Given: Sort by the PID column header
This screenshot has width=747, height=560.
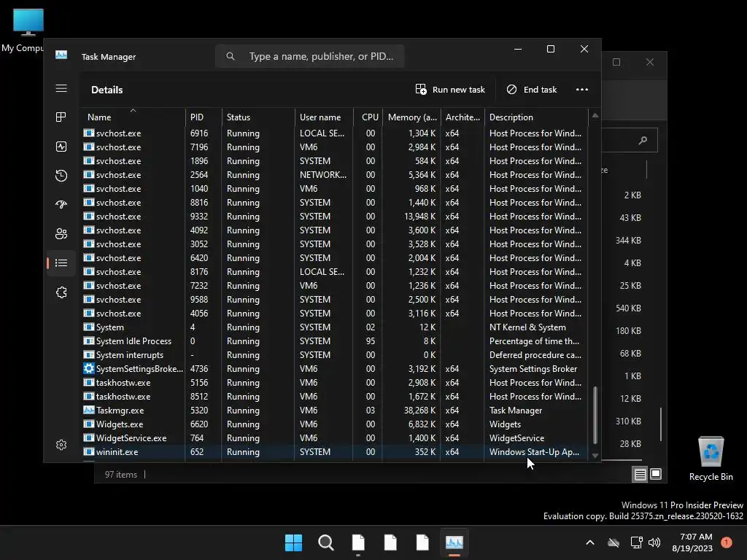Looking at the screenshot, I should pos(204,117).
